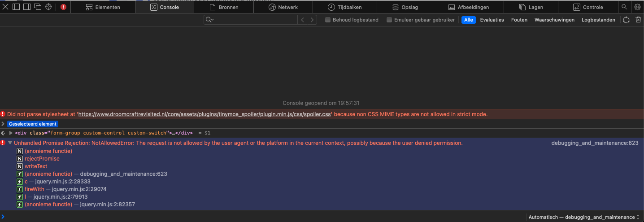Screen dimensions: 644x222
Task: Click the stylesheet error icon
Action: click(x=3, y=114)
